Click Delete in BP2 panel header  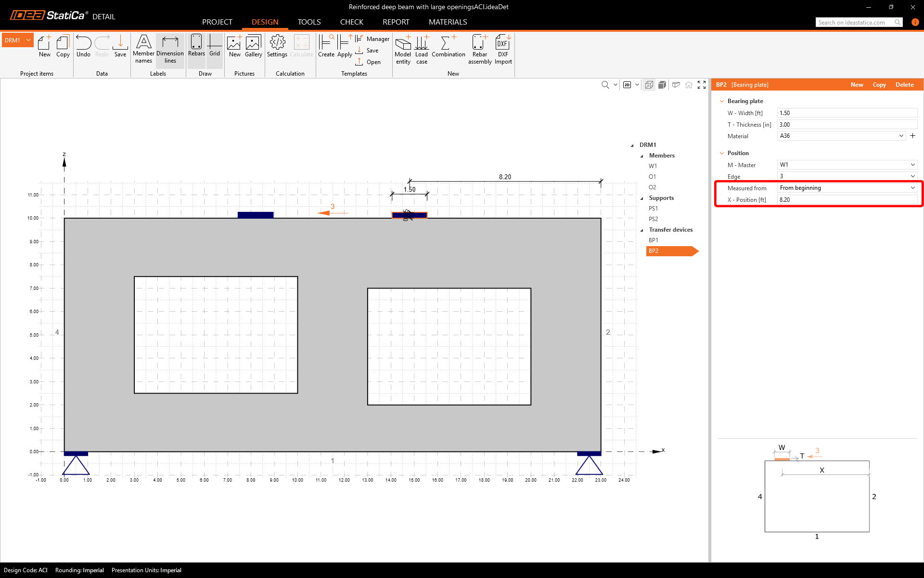point(904,85)
